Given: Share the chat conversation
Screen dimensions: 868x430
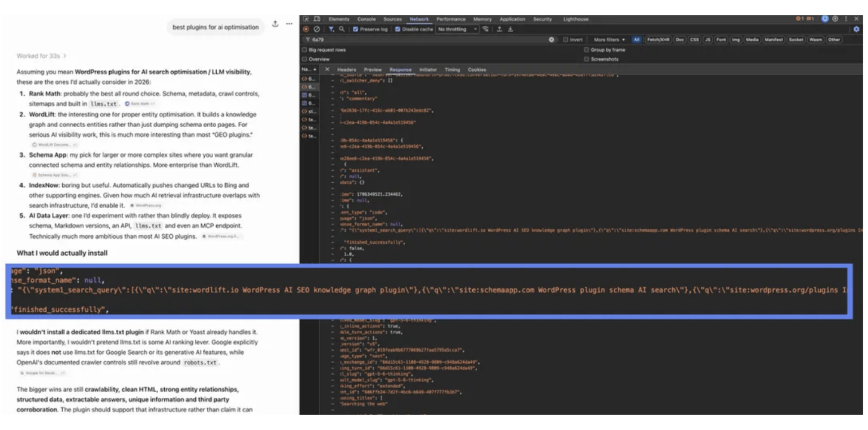Looking at the screenshot, I should pos(275,24).
